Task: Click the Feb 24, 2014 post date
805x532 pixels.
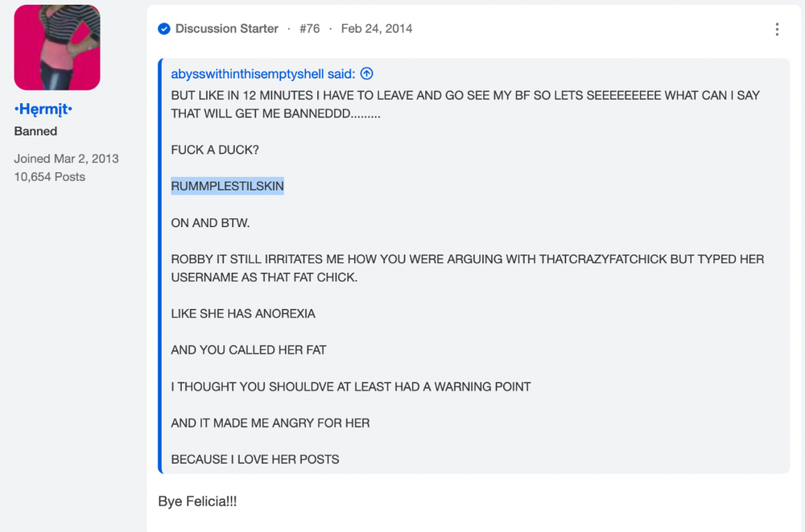Action: [x=376, y=29]
